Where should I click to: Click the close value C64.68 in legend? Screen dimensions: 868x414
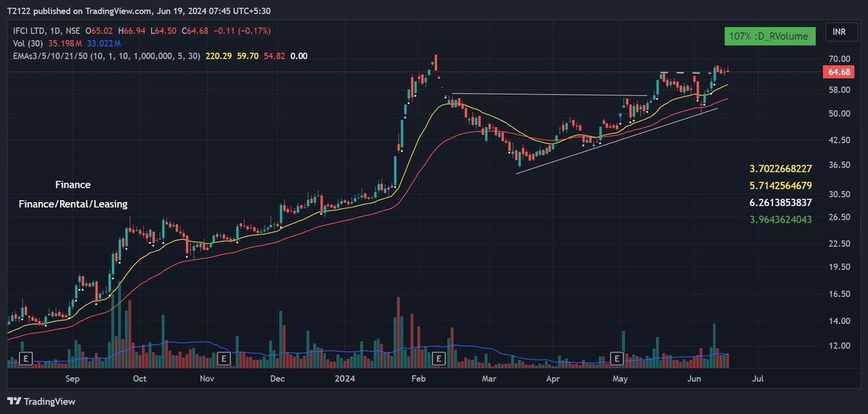(195, 31)
